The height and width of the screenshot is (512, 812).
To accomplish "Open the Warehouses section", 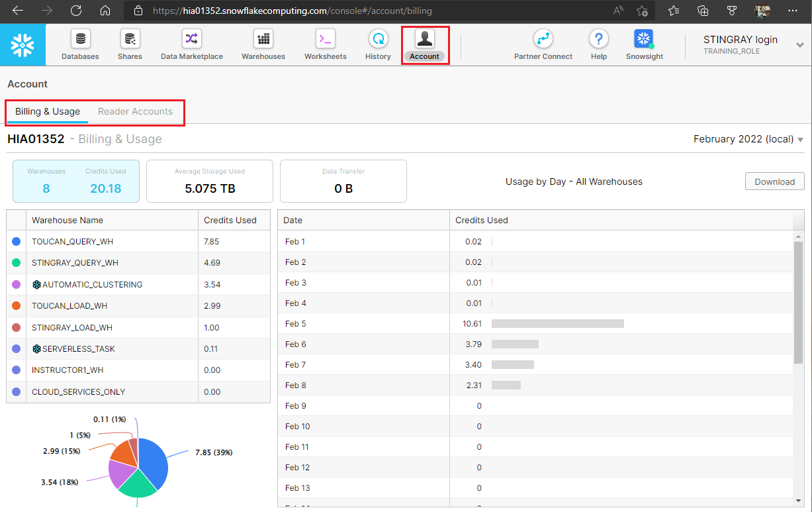I will click(263, 45).
